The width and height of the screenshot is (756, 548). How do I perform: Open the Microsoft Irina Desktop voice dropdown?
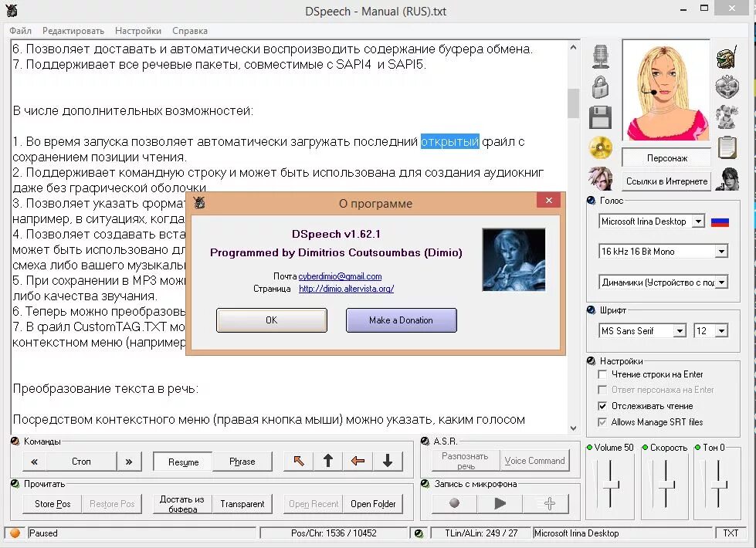point(697,222)
